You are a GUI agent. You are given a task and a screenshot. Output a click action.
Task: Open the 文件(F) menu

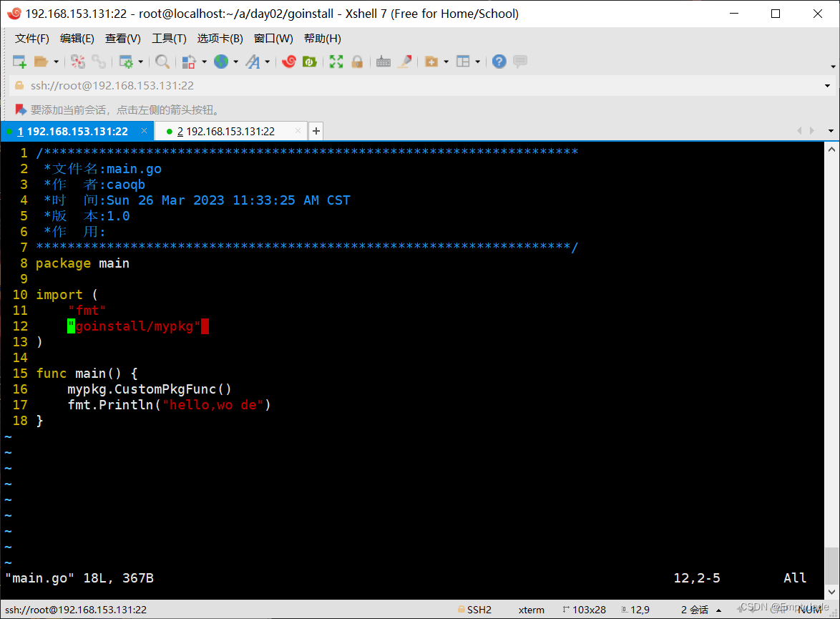coord(32,39)
